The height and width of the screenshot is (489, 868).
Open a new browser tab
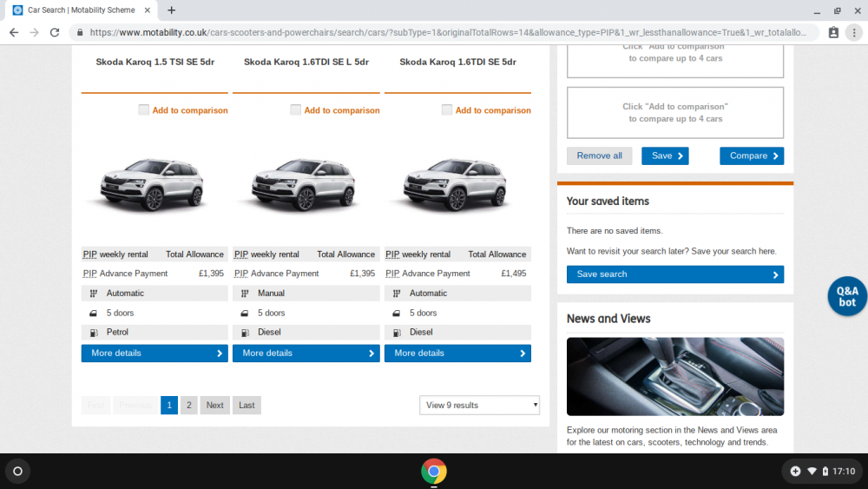pyautogui.click(x=171, y=10)
